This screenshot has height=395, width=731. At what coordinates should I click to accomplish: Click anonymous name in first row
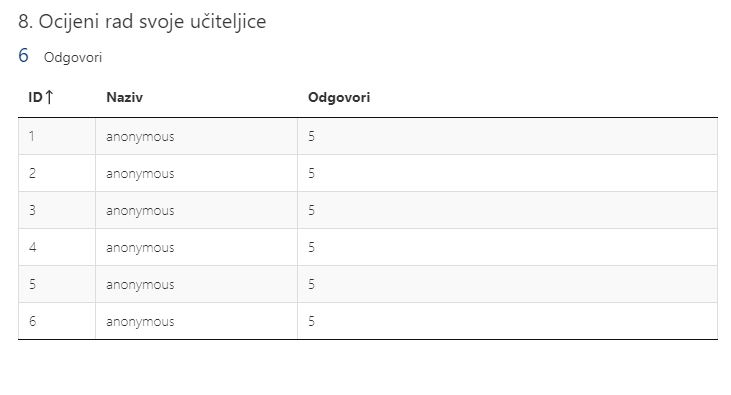pos(140,137)
